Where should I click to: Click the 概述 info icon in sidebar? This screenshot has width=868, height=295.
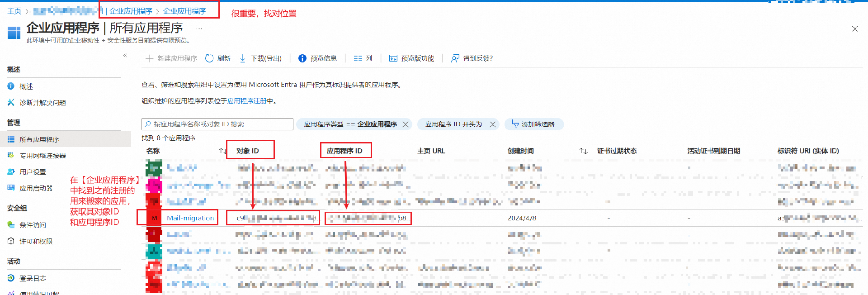pyautogui.click(x=11, y=86)
